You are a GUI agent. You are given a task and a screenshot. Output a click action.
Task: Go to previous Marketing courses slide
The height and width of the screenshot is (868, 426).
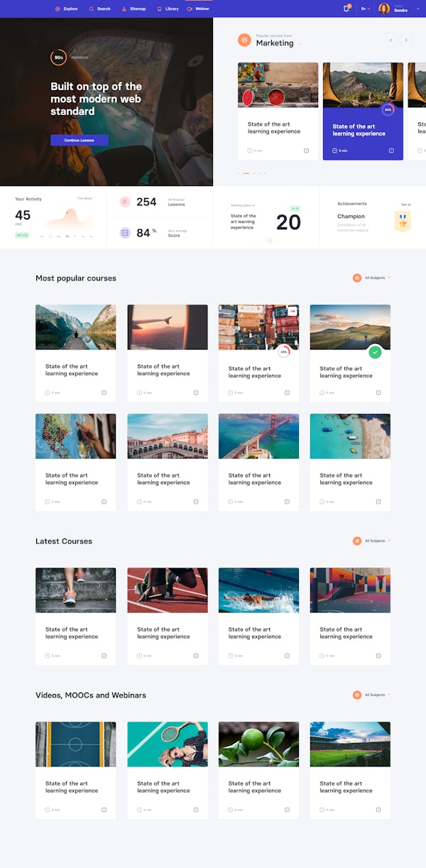(390, 40)
